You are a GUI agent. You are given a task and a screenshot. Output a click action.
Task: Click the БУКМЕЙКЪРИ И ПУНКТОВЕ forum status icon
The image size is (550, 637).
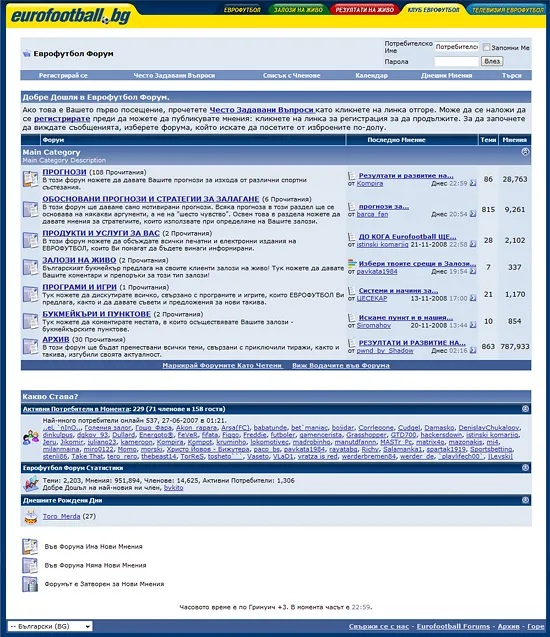click(30, 321)
